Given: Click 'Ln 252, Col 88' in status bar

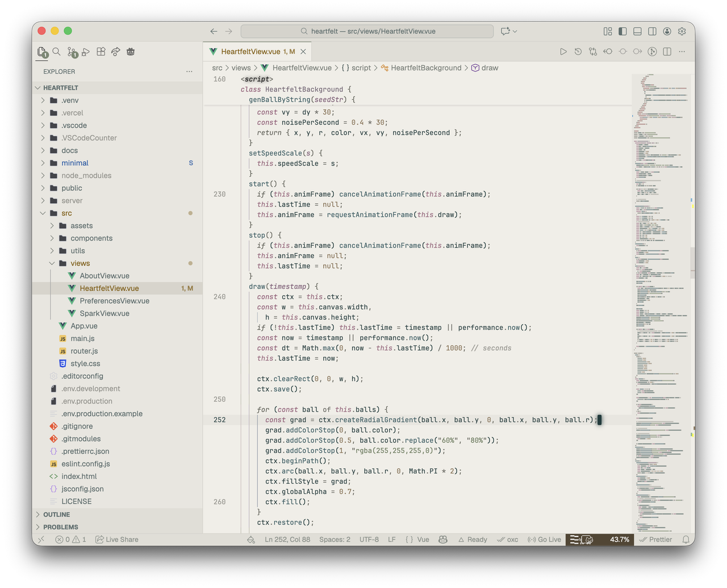Looking at the screenshot, I should (x=287, y=539).
